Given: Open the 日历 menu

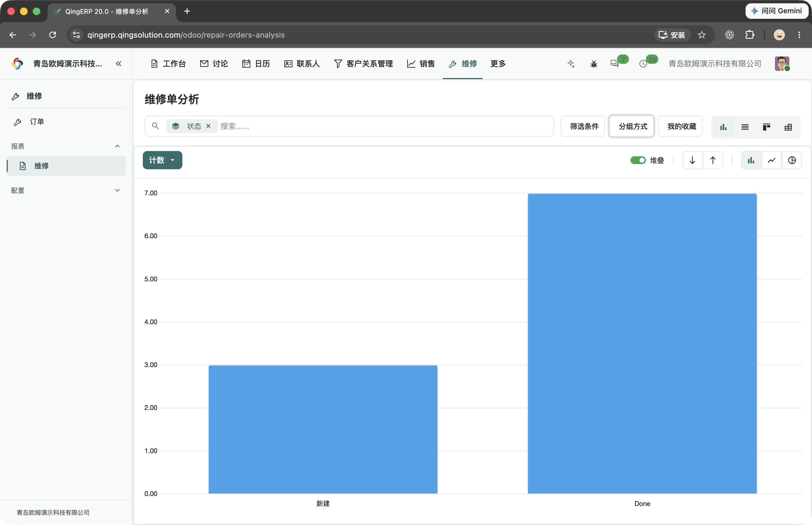Looking at the screenshot, I should tap(256, 64).
